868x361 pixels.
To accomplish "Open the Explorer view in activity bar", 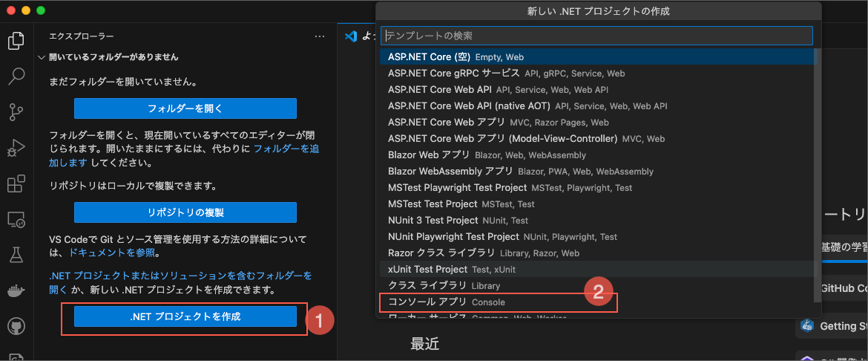I will click(x=16, y=41).
